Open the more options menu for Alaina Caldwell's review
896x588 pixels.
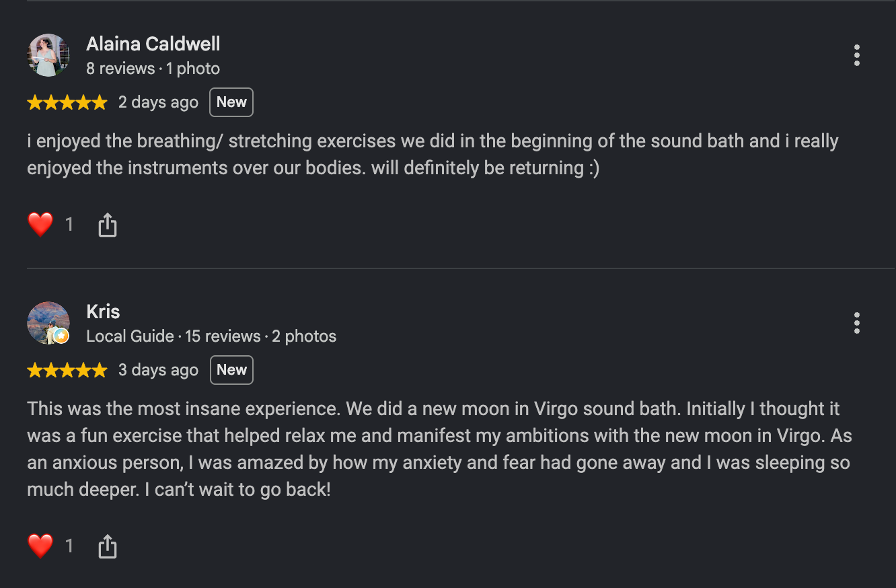pyautogui.click(x=856, y=55)
